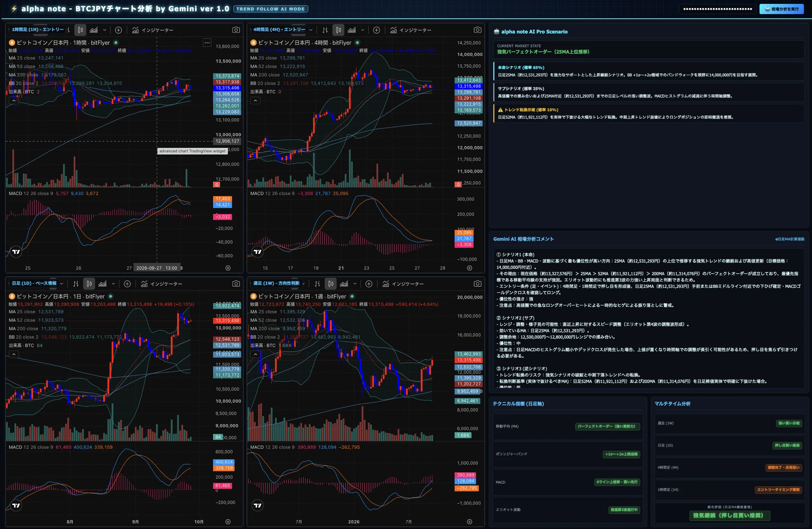Click the エントリータイミング模索 badge for 1時間足
This screenshot has height=529, width=812.
point(778,490)
